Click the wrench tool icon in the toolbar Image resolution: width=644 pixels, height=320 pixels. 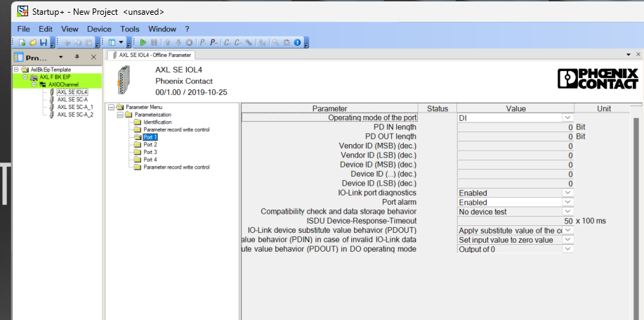pos(249,42)
